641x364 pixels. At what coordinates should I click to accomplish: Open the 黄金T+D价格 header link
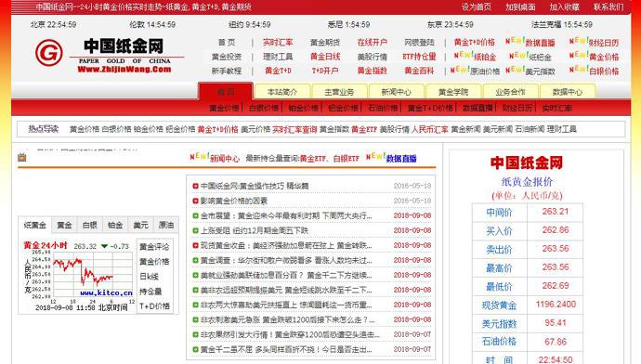pos(474,43)
